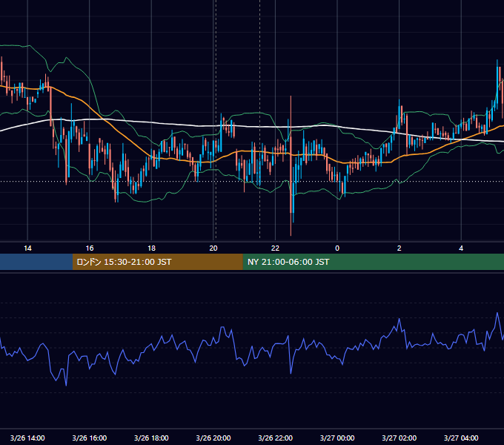Click the 3/26 14:00 date label
Screen dimensions: 504x445
coord(27,438)
